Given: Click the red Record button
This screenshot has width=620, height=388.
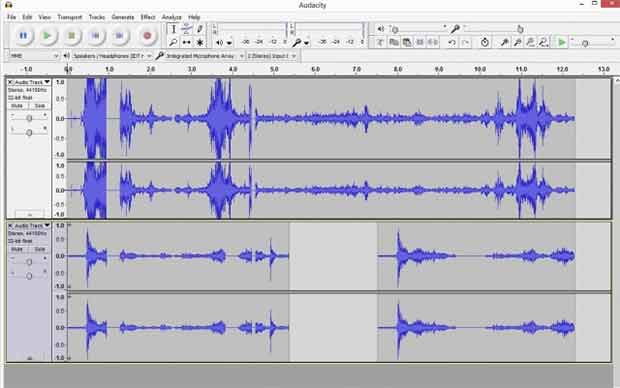Looking at the screenshot, I should 147,36.
